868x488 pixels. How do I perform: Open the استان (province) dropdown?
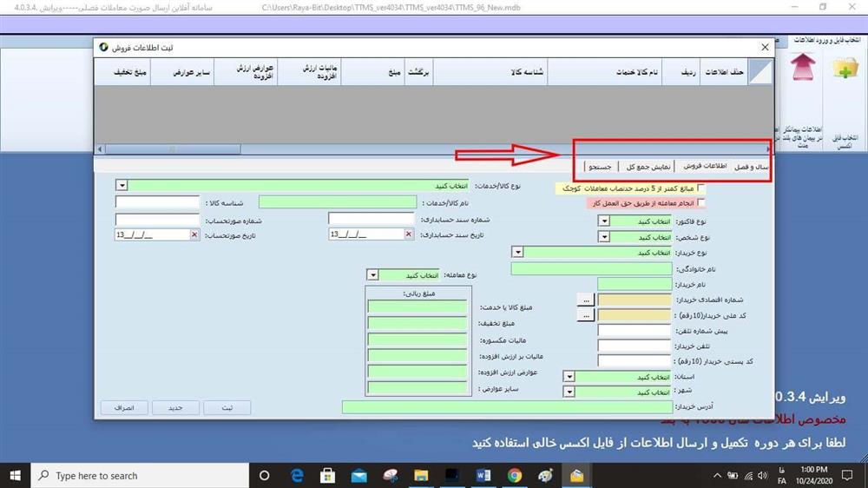569,377
